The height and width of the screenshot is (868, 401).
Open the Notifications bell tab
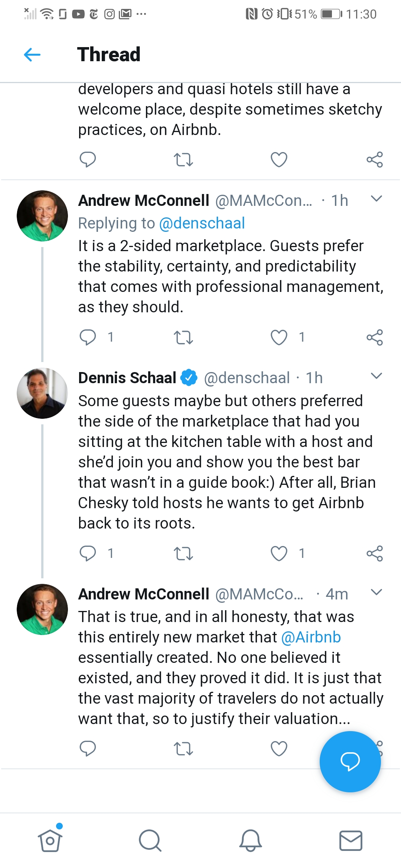click(251, 840)
